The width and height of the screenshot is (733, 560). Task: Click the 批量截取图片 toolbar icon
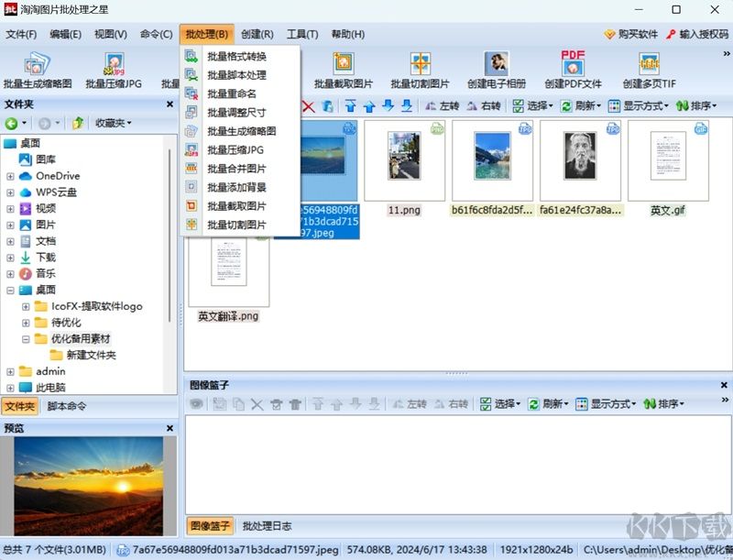pos(344,70)
